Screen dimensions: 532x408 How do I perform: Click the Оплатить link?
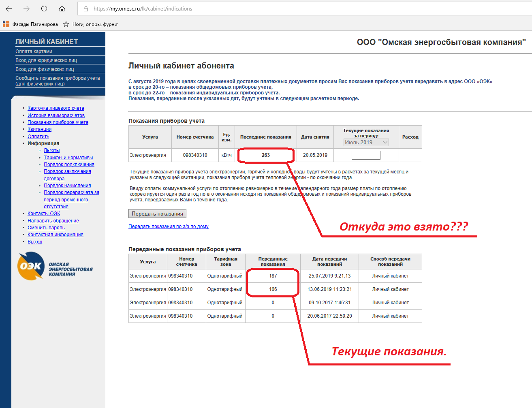38,137
